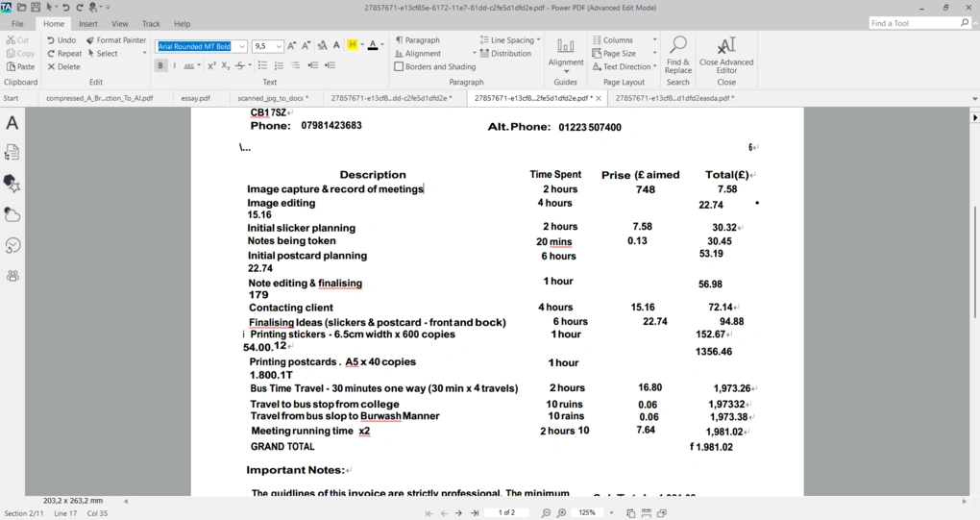Toggle italic formatting button
The height and width of the screenshot is (520, 980).
[174, 65]
